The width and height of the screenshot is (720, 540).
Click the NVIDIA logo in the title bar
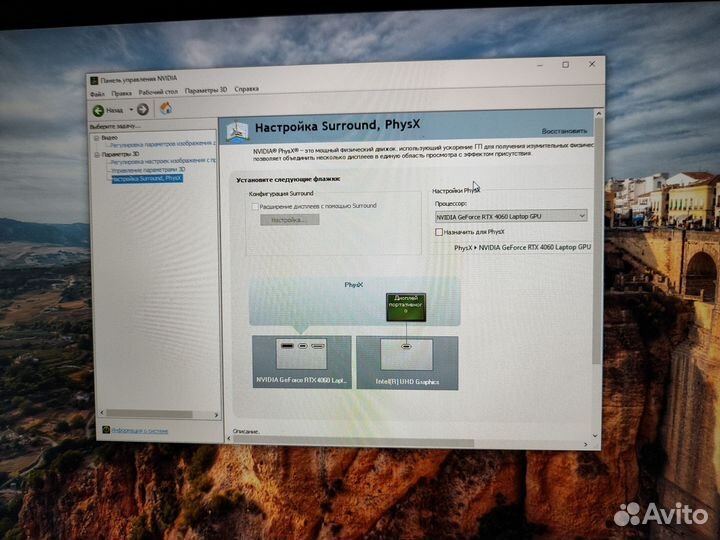(94, 80)
